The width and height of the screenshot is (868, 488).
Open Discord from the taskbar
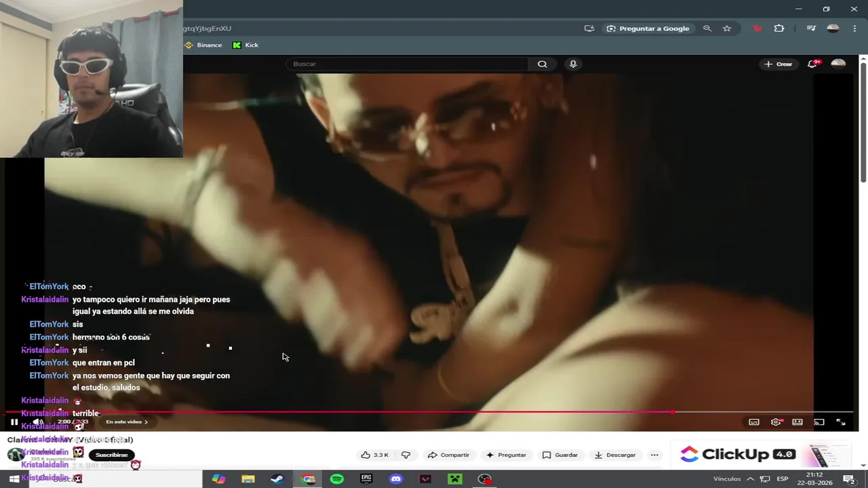(x=396, y=479)
